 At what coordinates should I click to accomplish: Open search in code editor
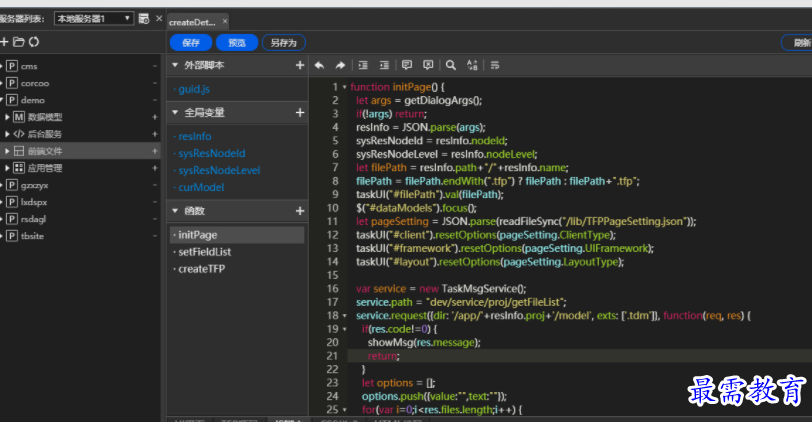tap(451, 65)
